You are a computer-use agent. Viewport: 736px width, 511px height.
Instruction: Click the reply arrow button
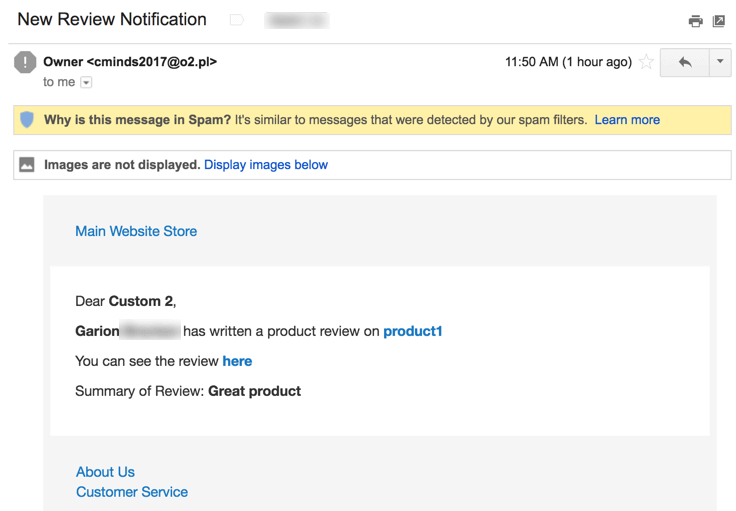pos(685,62)
